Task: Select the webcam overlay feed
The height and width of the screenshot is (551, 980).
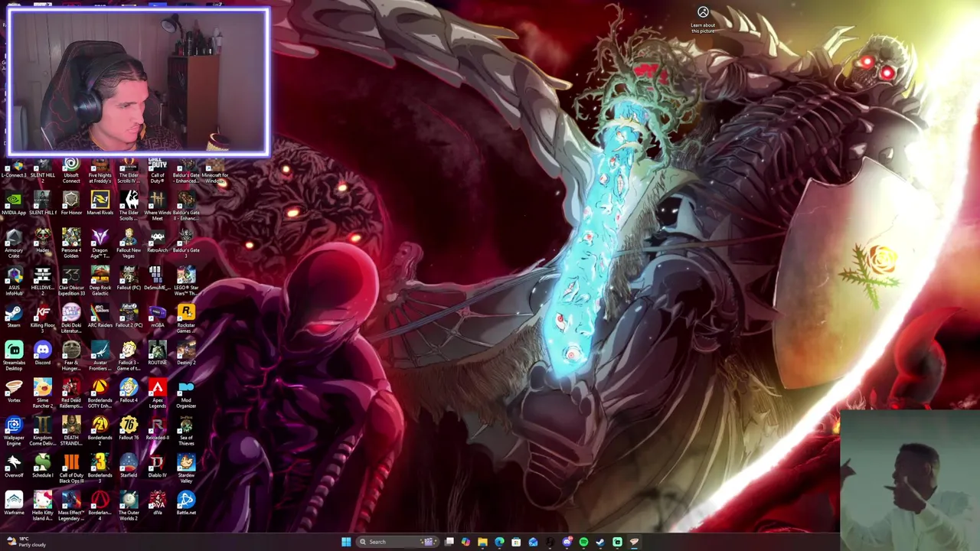Action: (x=138, y=82)
